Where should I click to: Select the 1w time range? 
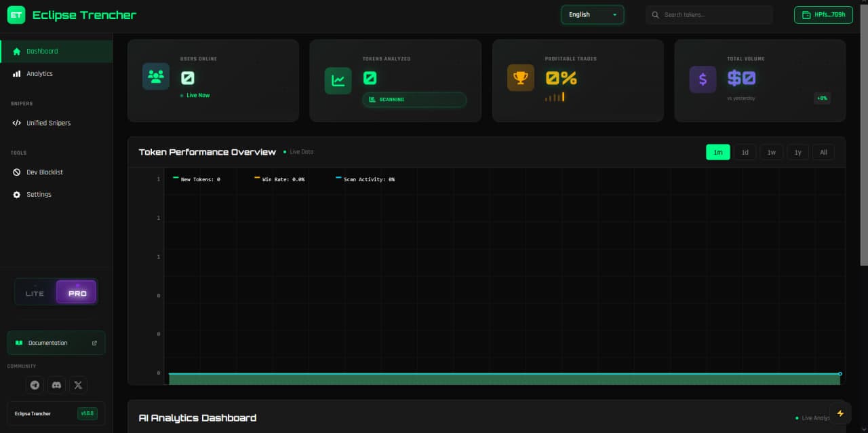771,152
